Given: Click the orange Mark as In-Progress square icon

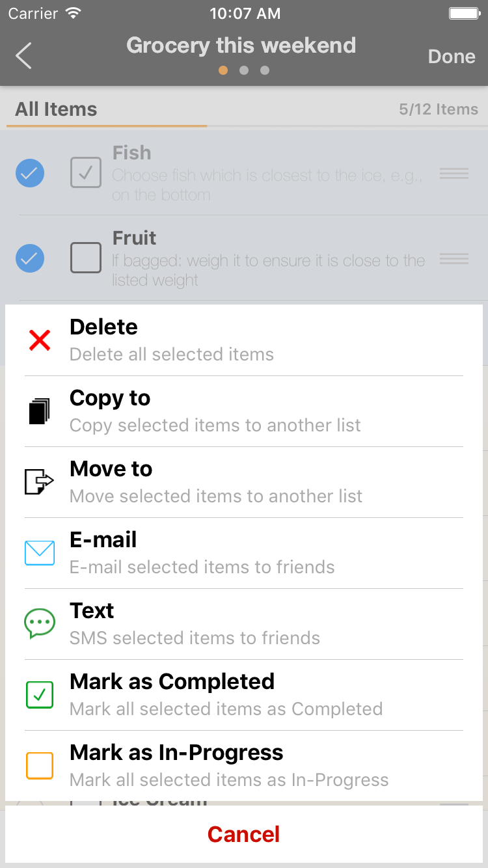Looking at the screenshot, I should click(40, 766).
